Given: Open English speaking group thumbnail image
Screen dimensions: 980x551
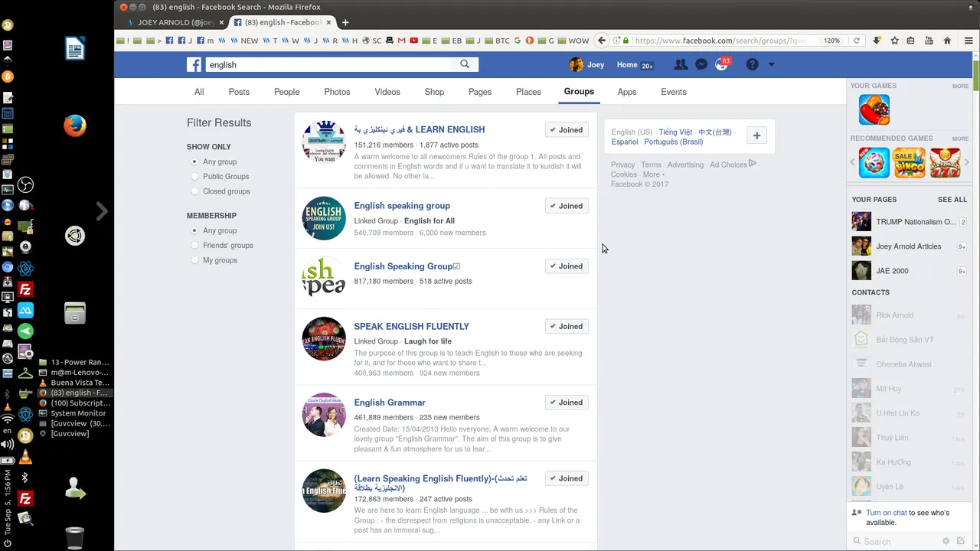Looking at the screenshot, I should click(324, 218).
